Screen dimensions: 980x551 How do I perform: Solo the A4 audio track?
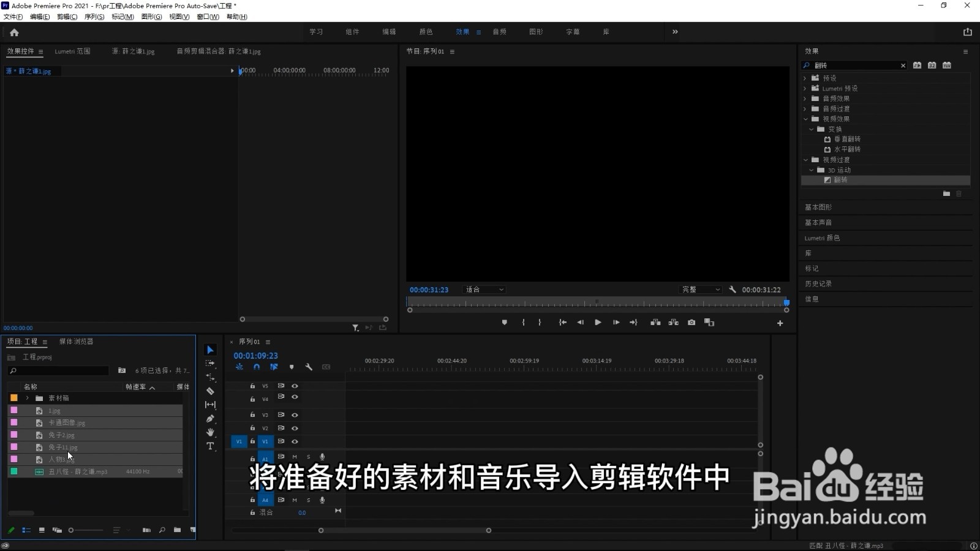coord(309,500)
